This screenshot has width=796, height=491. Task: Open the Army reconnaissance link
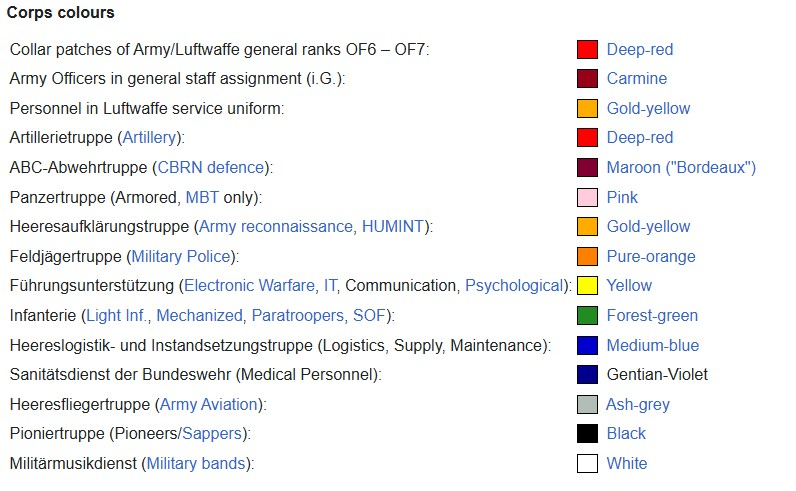[x=276, y=226]
